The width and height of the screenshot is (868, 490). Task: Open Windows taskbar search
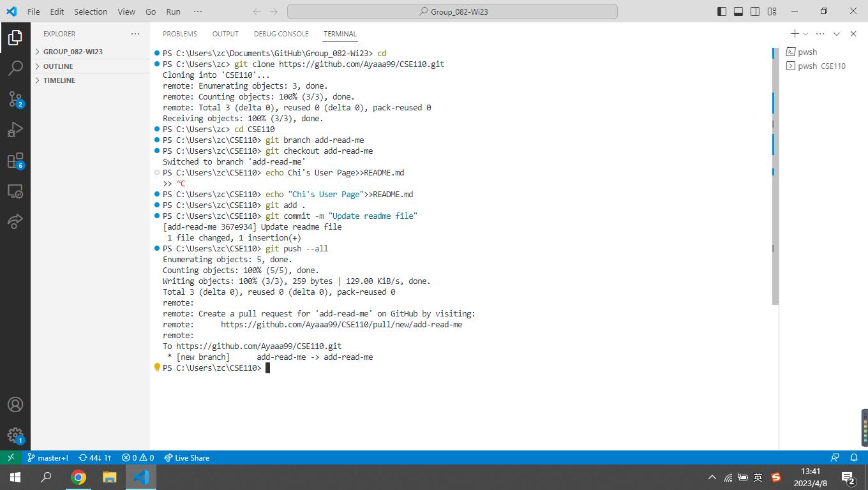(x=46, y=477)
